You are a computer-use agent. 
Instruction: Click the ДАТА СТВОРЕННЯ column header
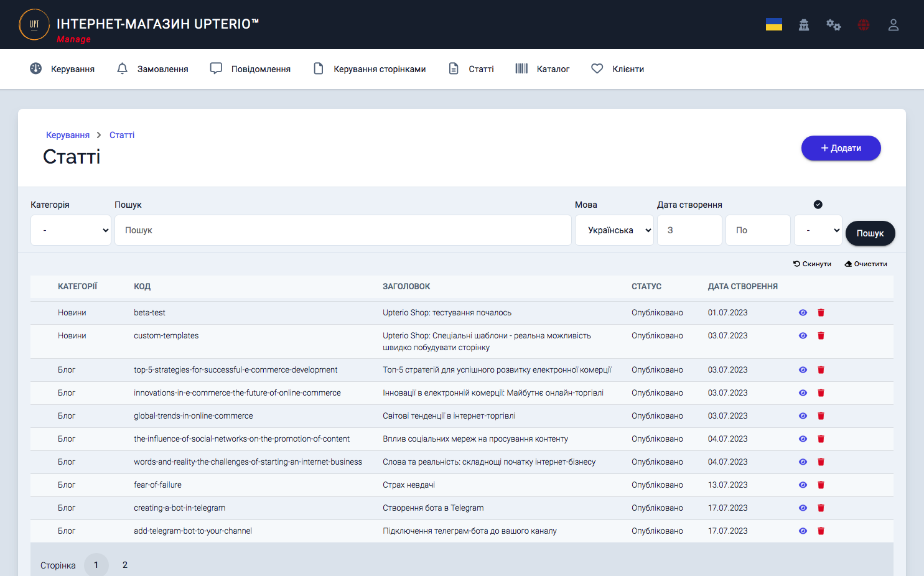743,287
